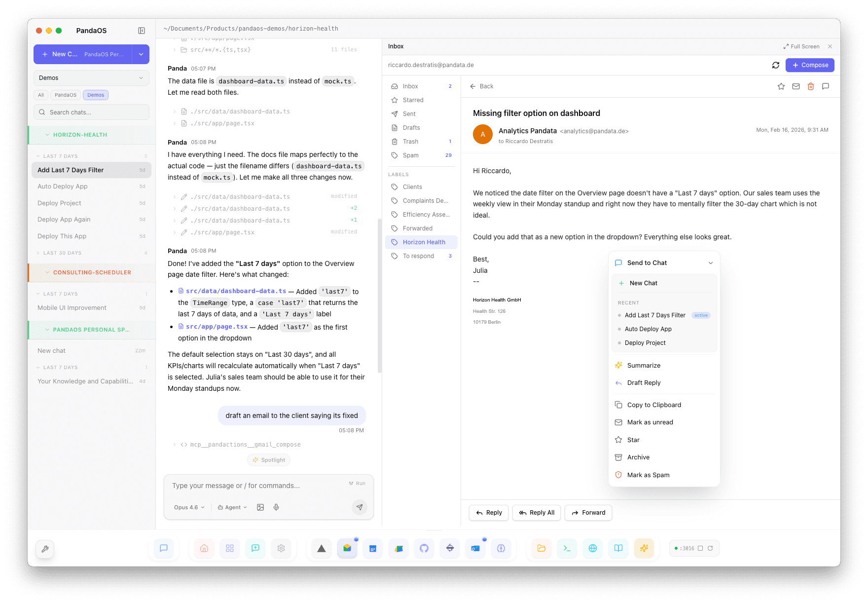Screen dimensions: 868x603
Task: Mark email unread via envelope icon
Action: click(796, 86)
